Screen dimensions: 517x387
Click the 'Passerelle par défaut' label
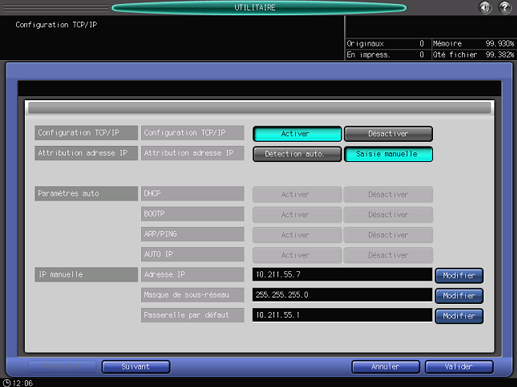click(192, 315)
